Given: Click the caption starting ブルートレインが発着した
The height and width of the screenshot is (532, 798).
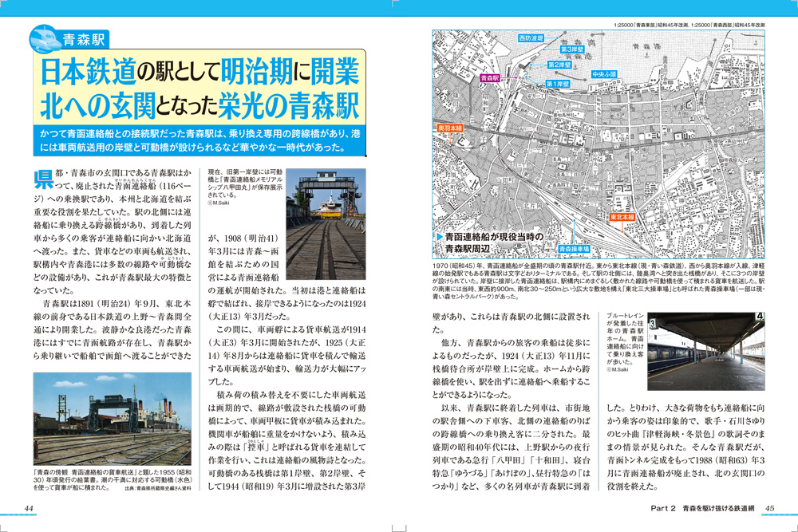Looking at the screenshot, I should point(626,339).
